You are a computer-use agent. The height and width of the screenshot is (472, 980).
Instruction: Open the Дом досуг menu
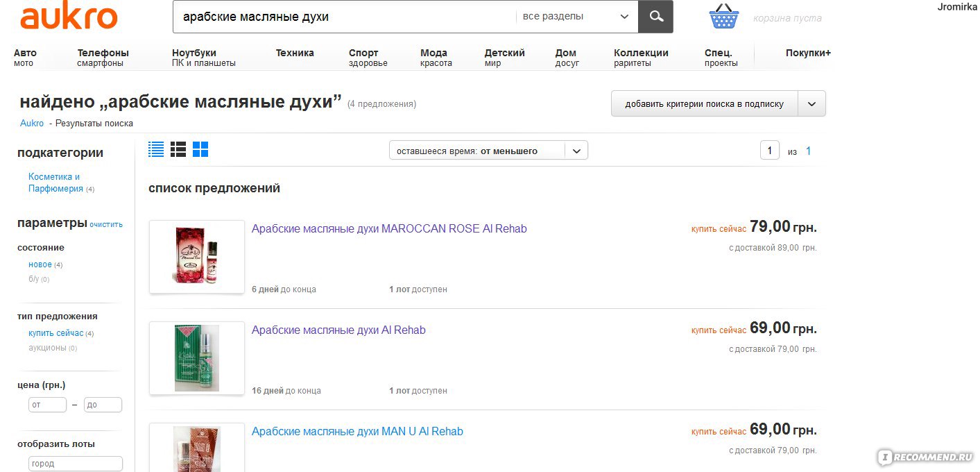[x=567, y=58]
